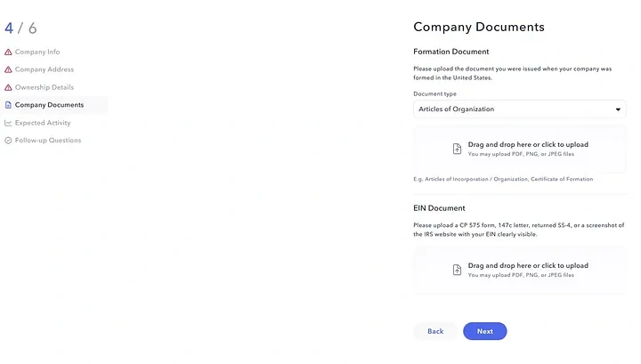
Task: Open Follow-up Questions step
Action: 48,141
